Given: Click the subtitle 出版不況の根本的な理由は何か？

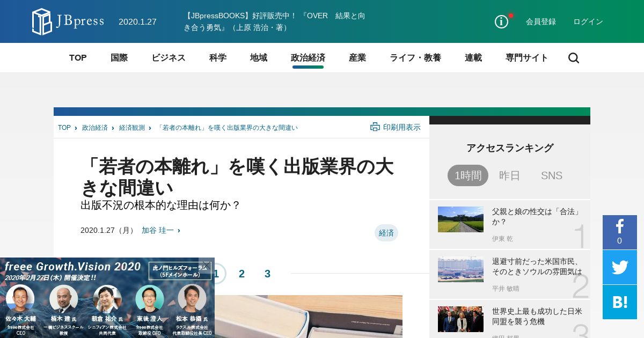Looking at the screenshot, I should (x=160, y=205).
